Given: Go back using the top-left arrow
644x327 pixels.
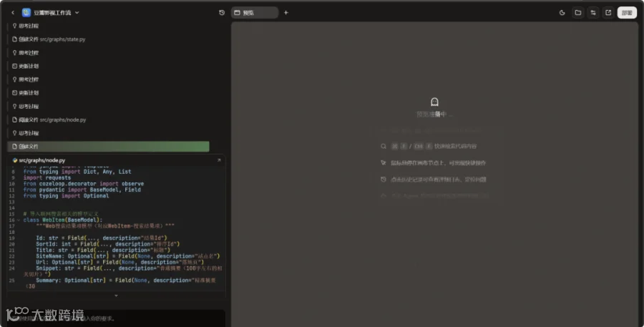Looking at the screenshot, I should (13, 13).
